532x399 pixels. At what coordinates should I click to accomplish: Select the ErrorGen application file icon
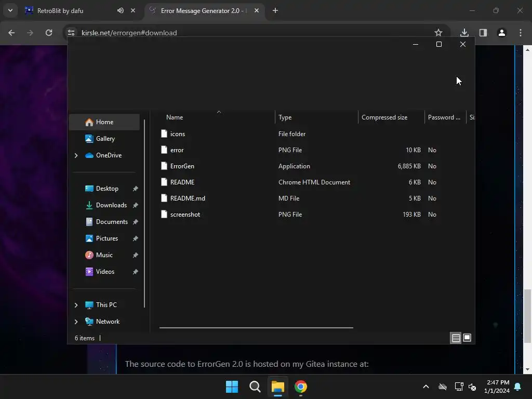164,166
